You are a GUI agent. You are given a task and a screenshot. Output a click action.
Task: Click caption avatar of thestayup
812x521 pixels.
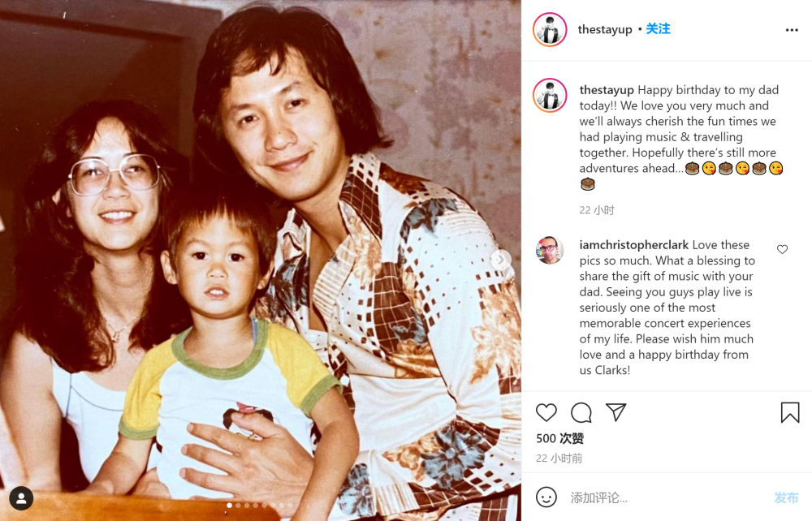(550, 95)
